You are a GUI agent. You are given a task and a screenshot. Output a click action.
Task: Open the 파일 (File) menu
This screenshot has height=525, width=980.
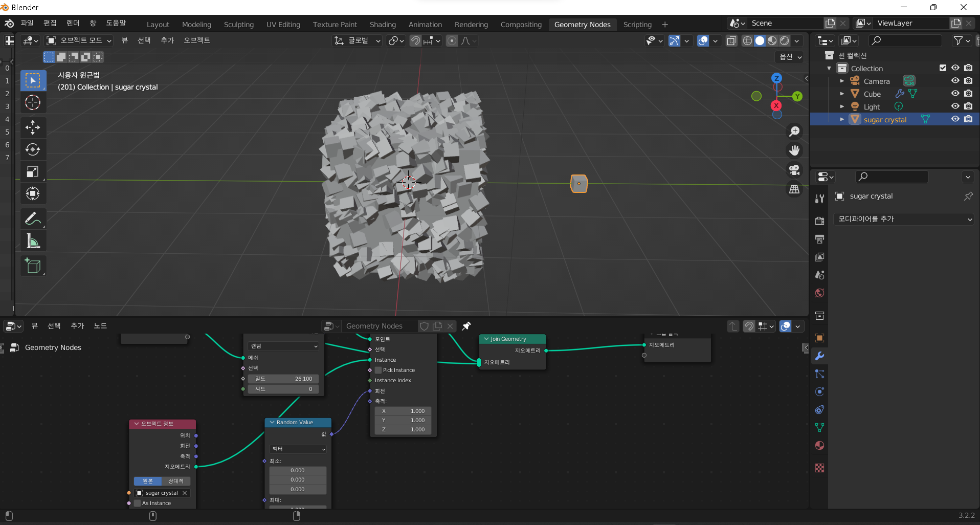click(x=27, y=23)
